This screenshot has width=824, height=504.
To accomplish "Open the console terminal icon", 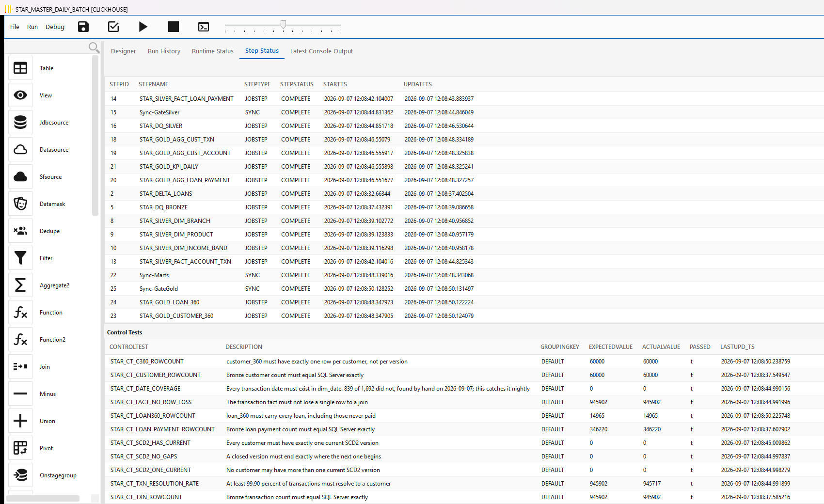I will click(x=204, y=27).
